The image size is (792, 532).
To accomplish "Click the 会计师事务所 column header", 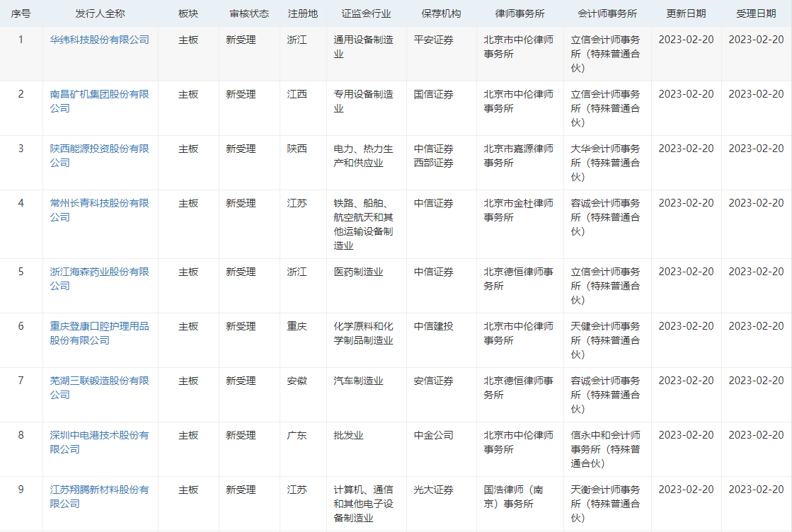I will [x=607, y=13].
